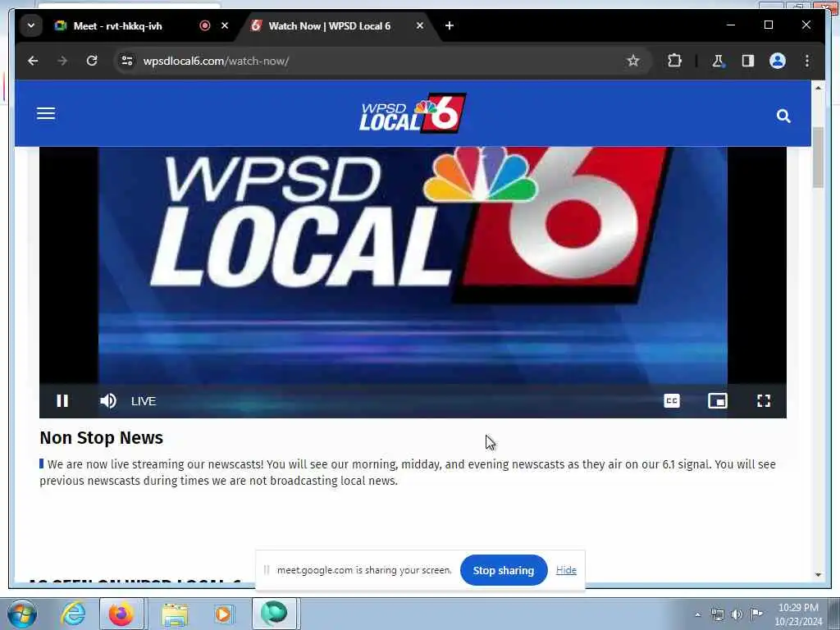View site information icon in address bar
This screenshot has height=630, width=840.
coord(127,61)
